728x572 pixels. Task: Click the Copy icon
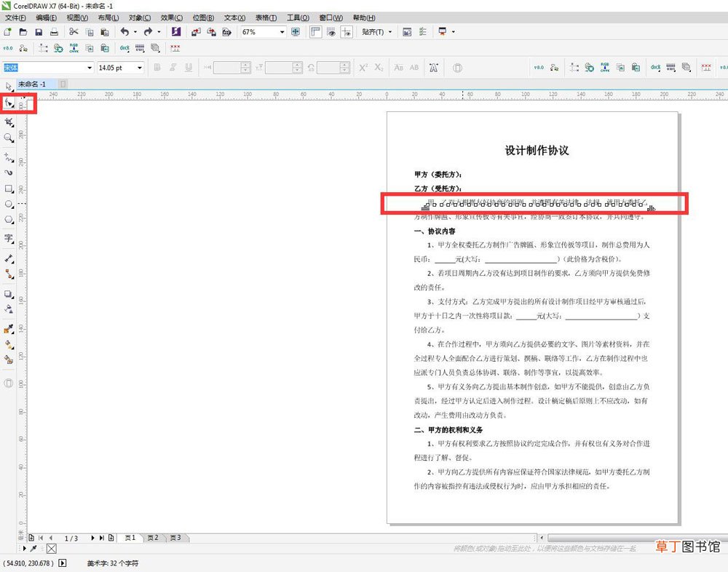[89, 31]
